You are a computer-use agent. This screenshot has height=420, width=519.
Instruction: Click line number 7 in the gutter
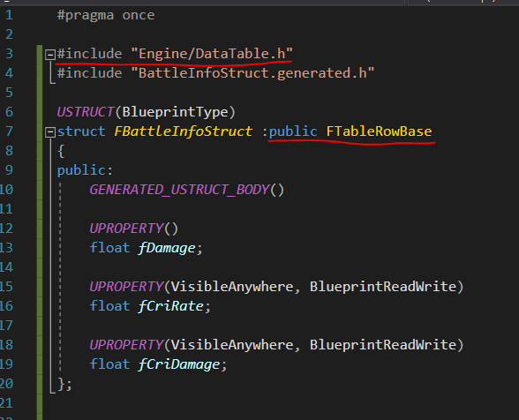tap(9, 131)
